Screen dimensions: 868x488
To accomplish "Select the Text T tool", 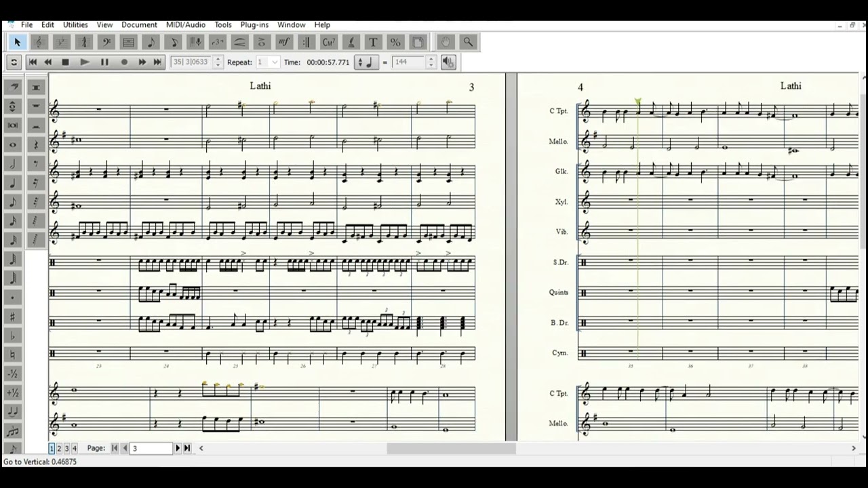I will coord(373,42).
